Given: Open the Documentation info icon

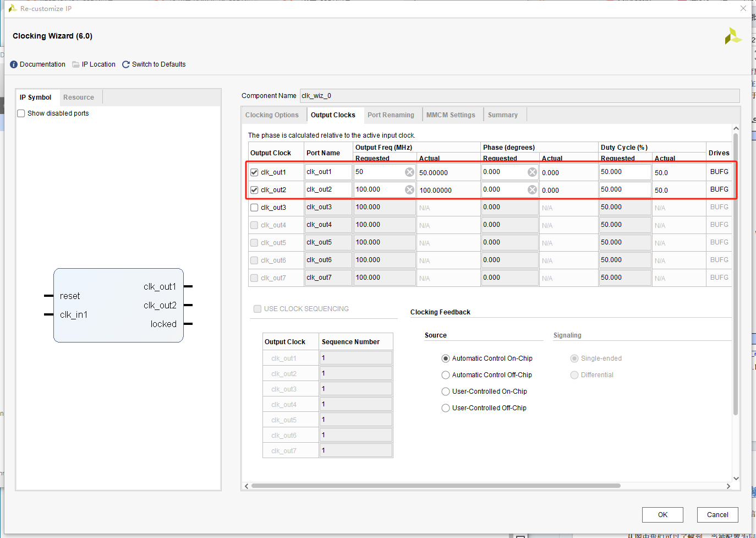Looking at the screenshot, I should tap(14, 64).
